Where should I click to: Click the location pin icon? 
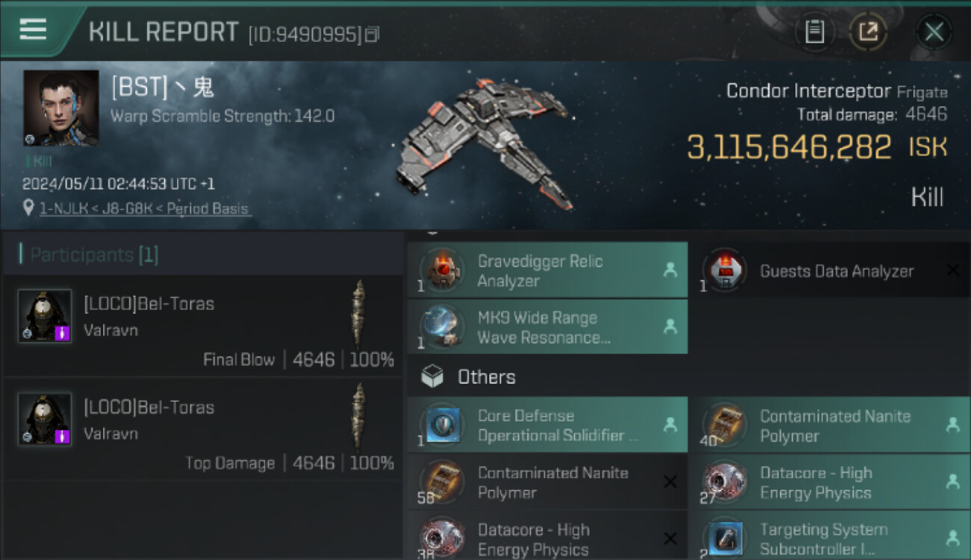(x=28, y=208)
